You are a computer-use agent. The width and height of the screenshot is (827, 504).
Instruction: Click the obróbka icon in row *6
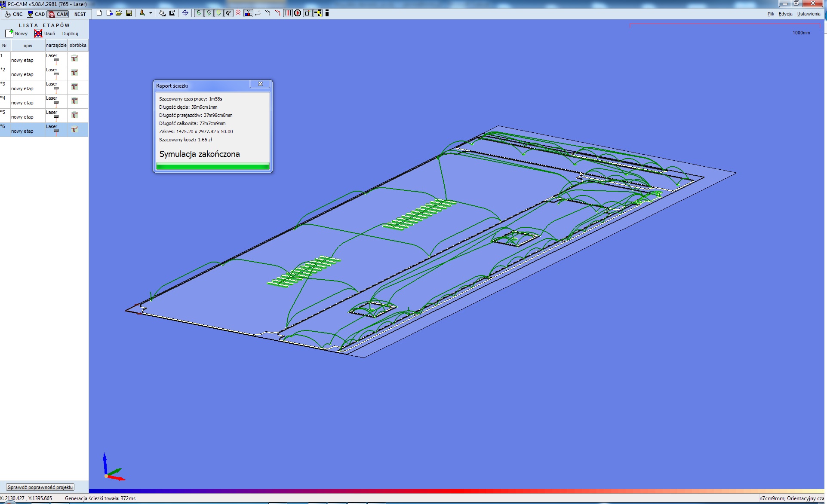pos(74,129)
